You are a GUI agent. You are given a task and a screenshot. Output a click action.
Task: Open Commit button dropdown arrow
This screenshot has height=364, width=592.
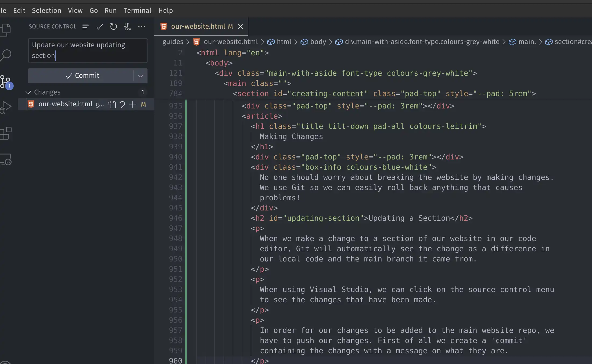(141, 76)
